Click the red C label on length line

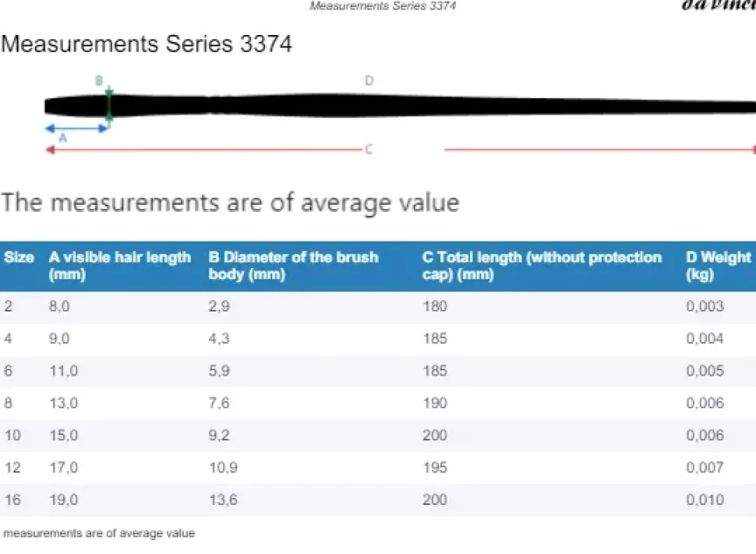point(369,149)
